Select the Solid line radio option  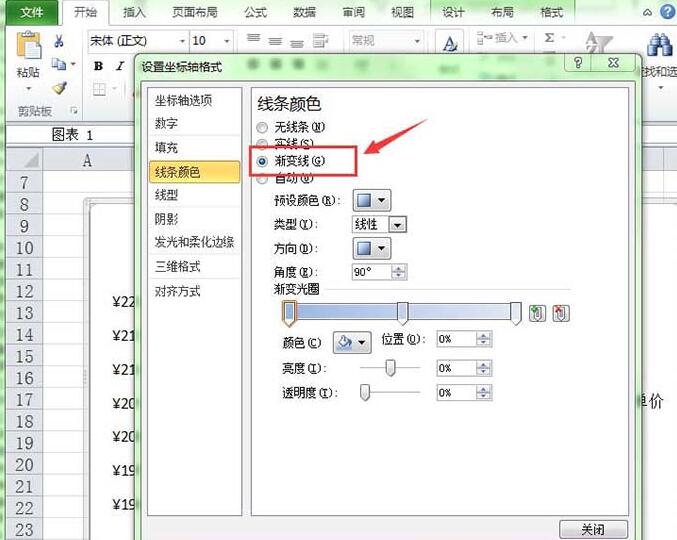tap(262, 143)
